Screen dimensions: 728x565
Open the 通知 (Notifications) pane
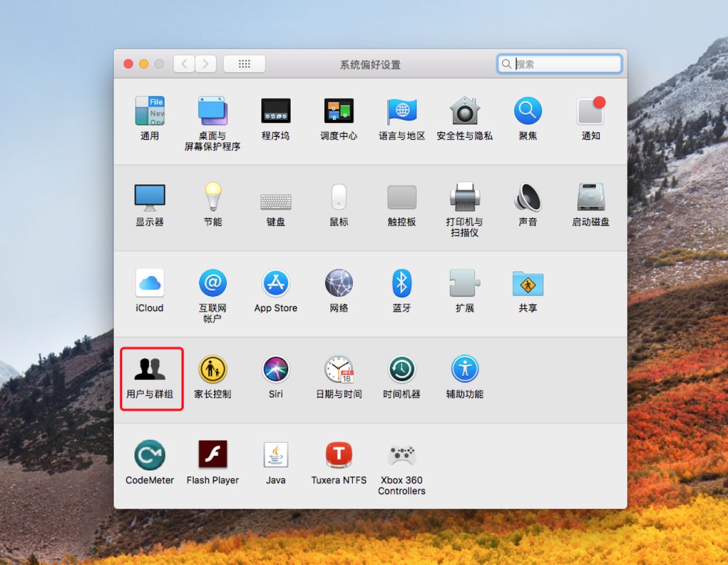591,118
